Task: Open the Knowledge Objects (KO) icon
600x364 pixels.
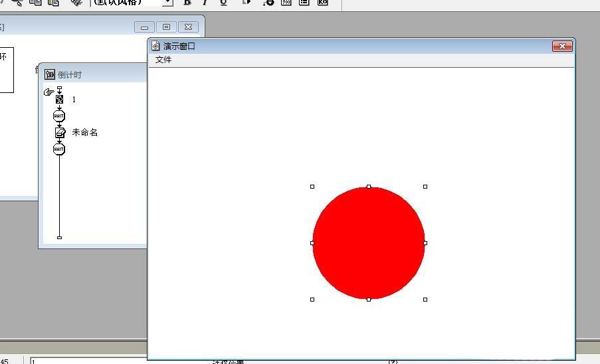Action: tap(322, 3)
